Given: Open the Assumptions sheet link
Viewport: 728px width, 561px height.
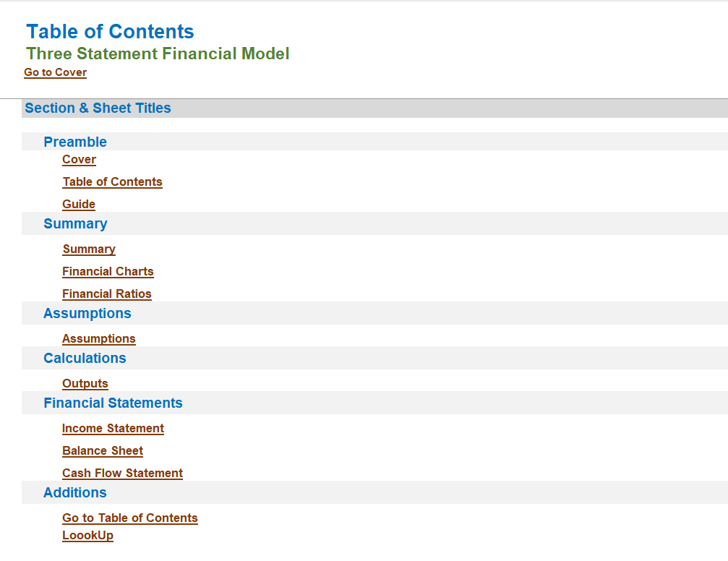Looking at the screenshot, I should pos(99,338).
